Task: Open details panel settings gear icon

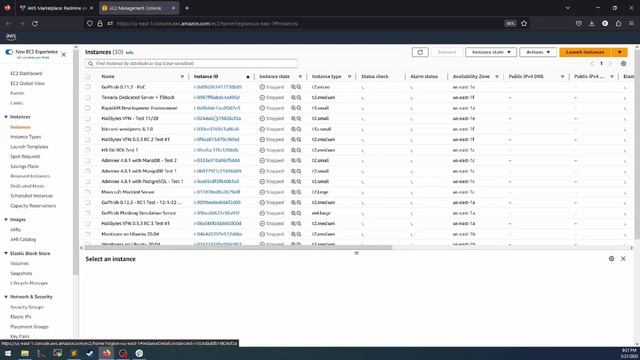Action: coord(611,259)
